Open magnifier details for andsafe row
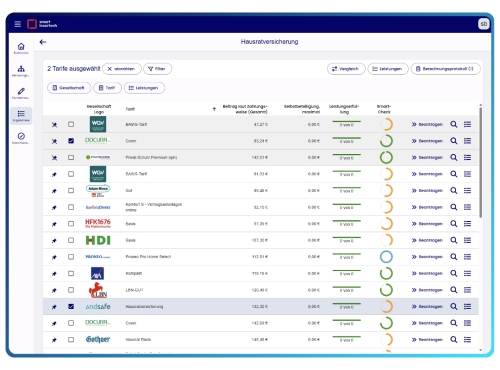Viewport: 500px width, 370px height. click(453, 306)
